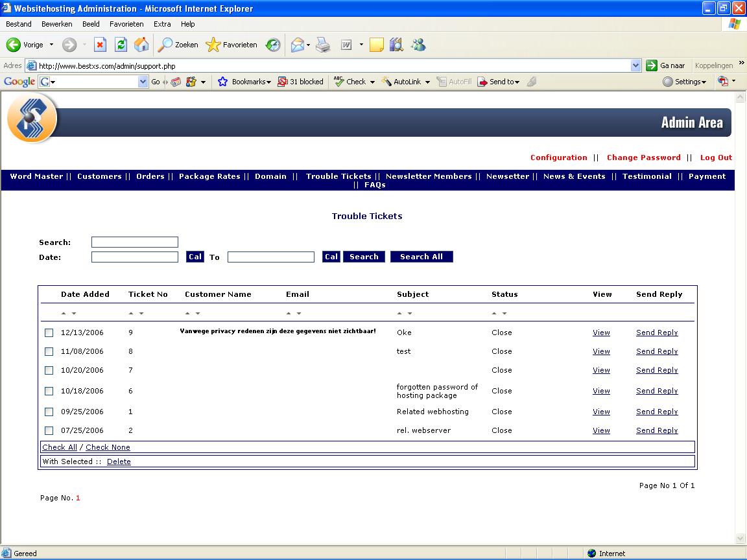Click the Search All button

pos(421,257)
